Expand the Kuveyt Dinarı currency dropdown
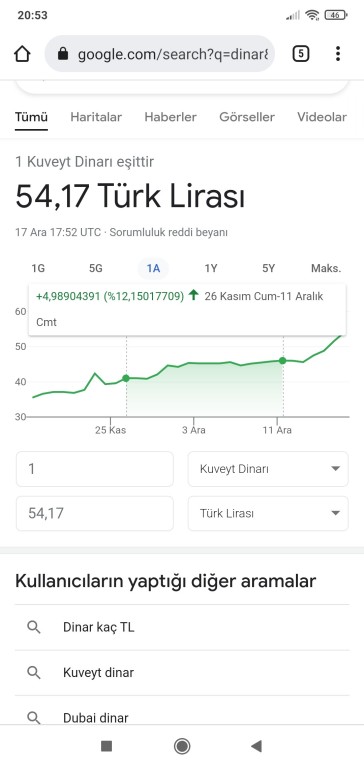The height and width of the screenshot is (768, 364). click(x=268, y=469)
